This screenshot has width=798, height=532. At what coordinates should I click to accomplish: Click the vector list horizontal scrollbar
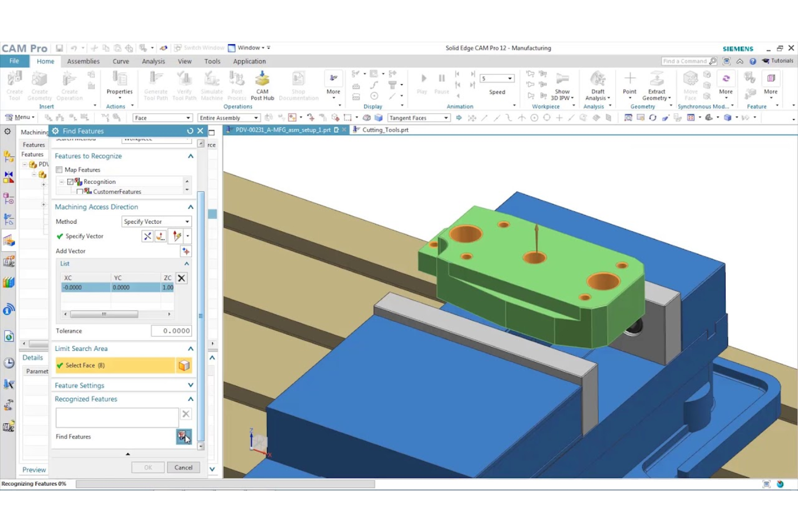click(104, 314)
